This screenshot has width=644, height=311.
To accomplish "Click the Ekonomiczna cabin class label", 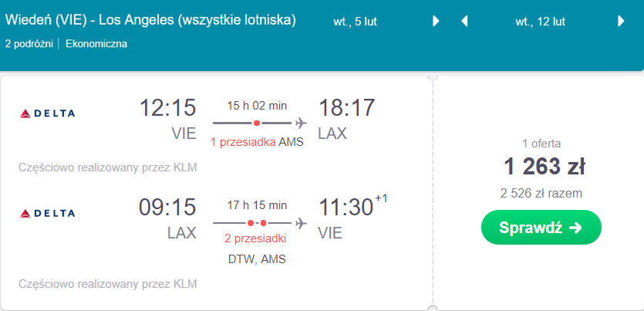I will tap(96, 44).
